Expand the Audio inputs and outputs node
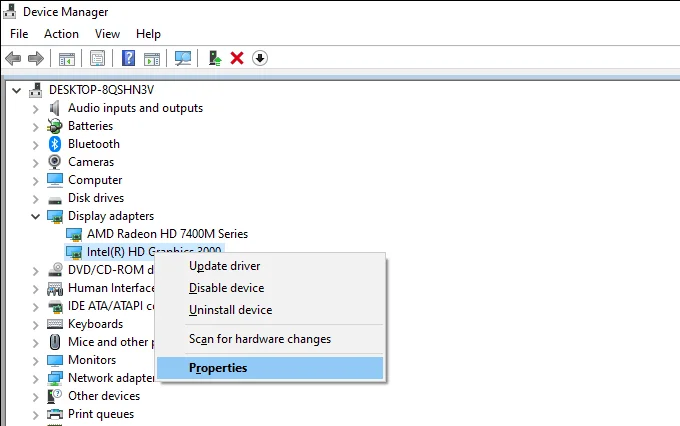This screenshot has width=680, height=426. coord(37,108)
